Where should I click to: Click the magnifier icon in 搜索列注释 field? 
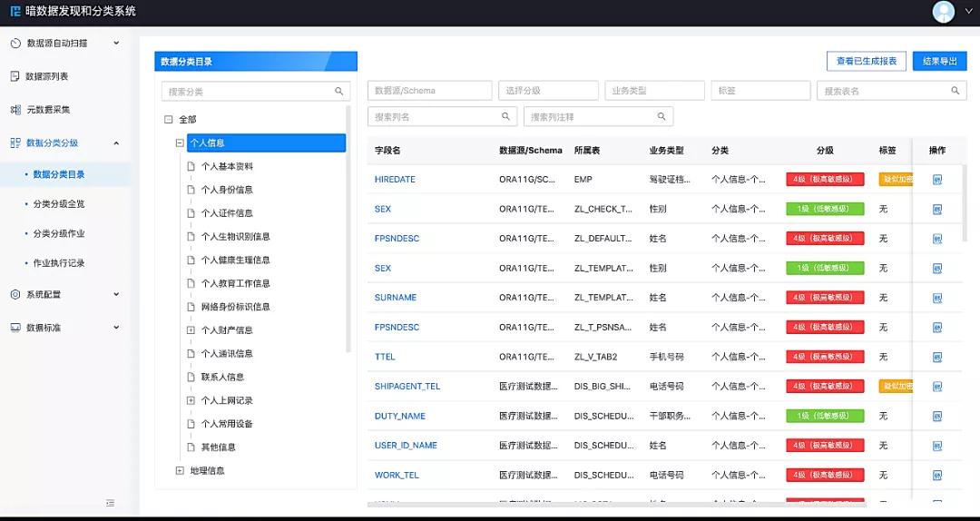[662, 117]
